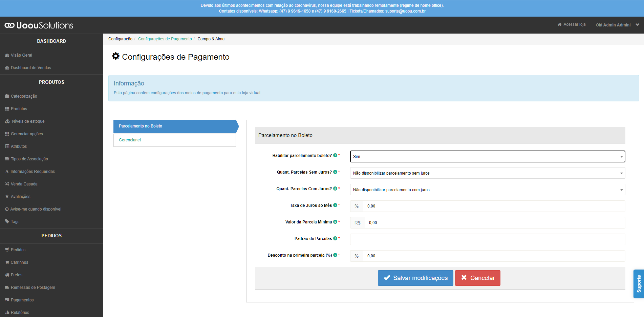Click the Informações Requeridas font icon
The image size is (644, 317).
coord(7,172)
